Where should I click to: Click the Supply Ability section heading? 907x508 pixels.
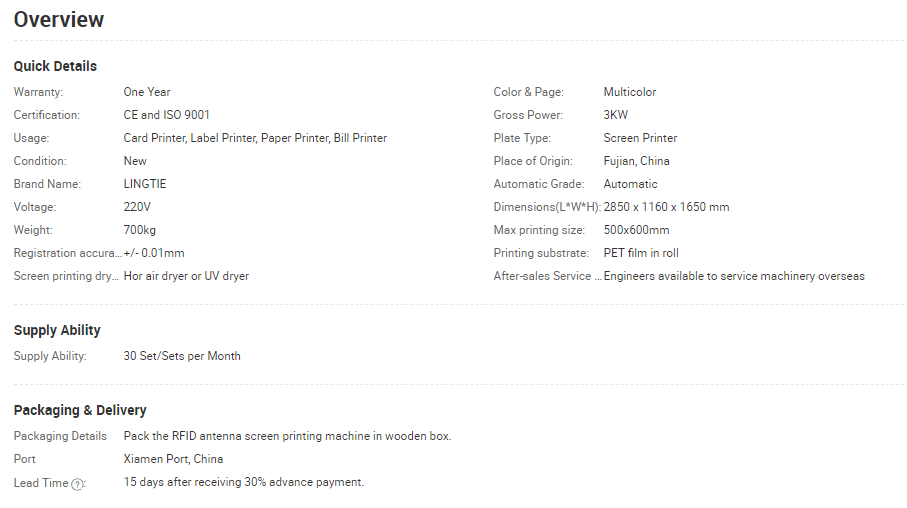point(57,330)
